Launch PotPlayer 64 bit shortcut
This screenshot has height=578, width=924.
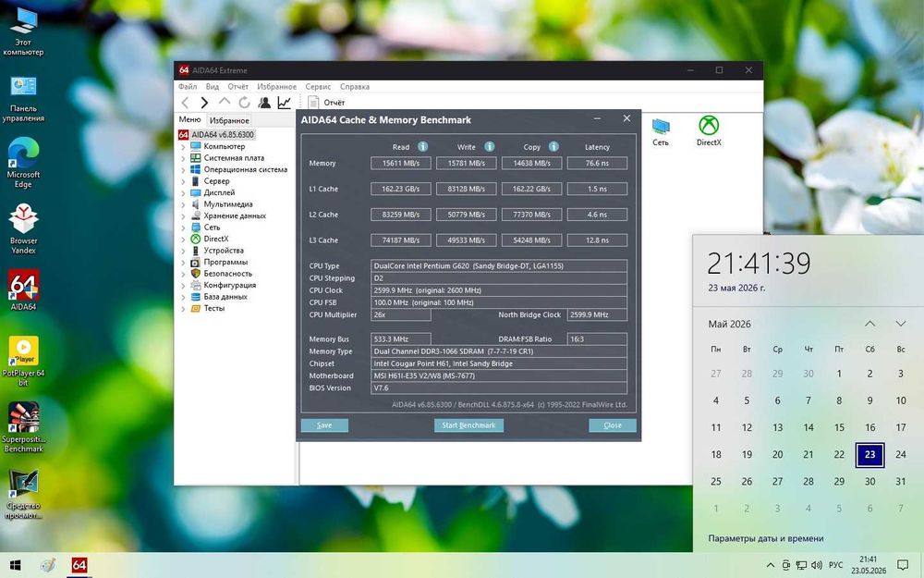pos(23,361)
